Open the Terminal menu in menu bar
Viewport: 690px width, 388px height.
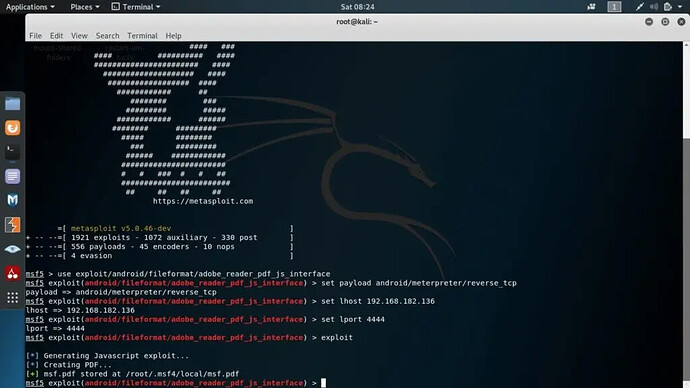click(x=142, y=36)
